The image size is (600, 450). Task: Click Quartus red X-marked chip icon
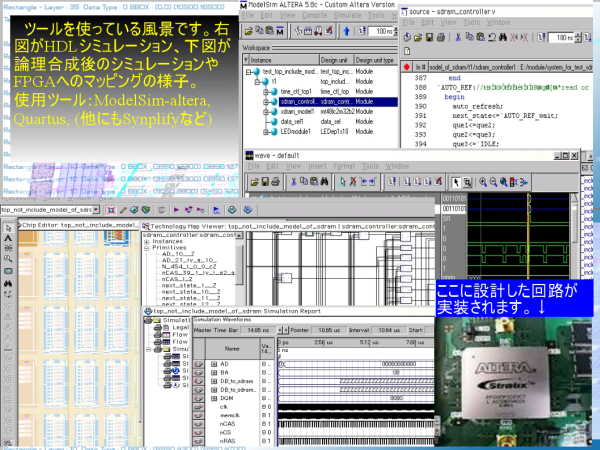click(x=111, y=210)
